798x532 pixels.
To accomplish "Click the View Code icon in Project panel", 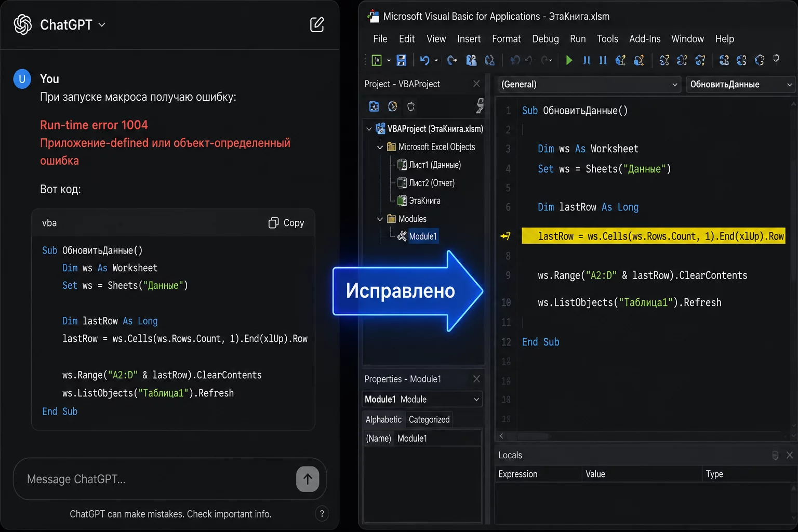I will [374, 107].
